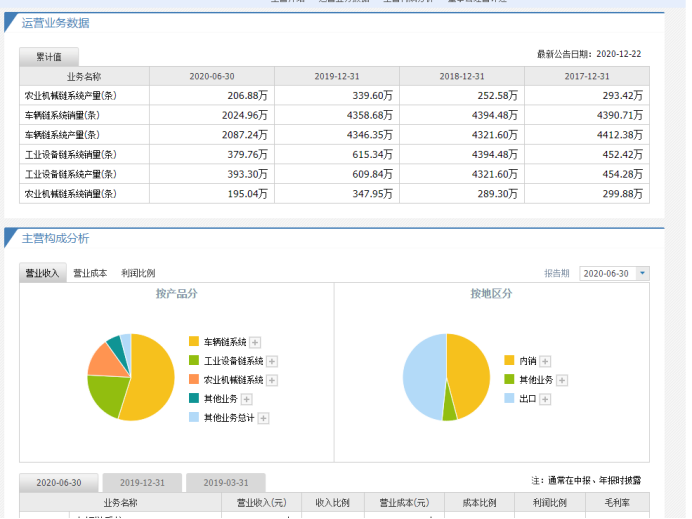692x519 pixels.
Task: Click the value 299.88万
Action: [623, 194]
